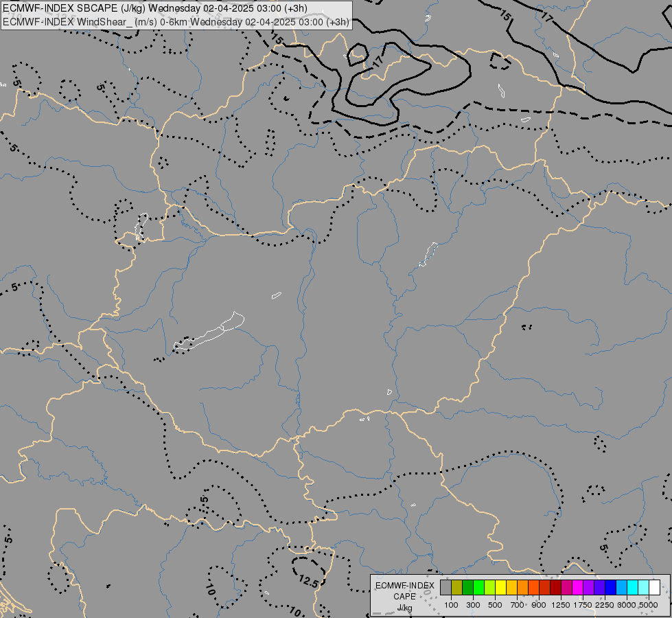Click the legend value 3000
The height and width of the screenshot is (618, 672).
pos(627,605)
